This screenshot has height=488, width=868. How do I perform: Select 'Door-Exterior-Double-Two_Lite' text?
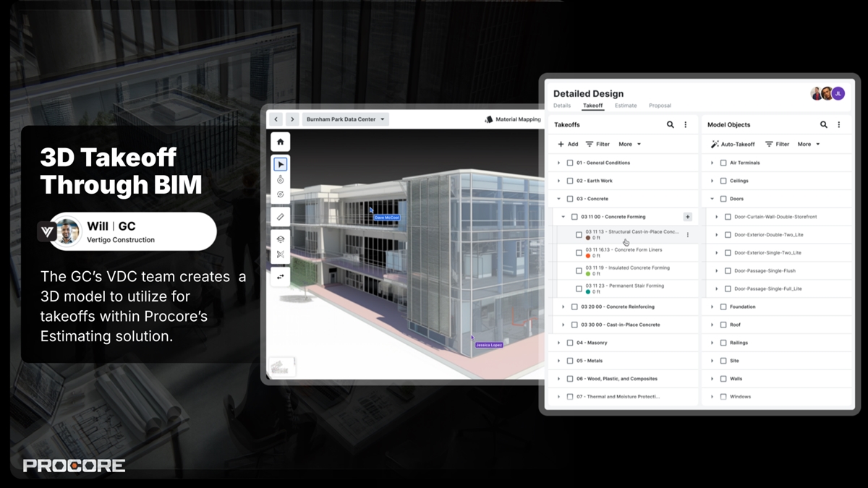(x=769, y=235)
